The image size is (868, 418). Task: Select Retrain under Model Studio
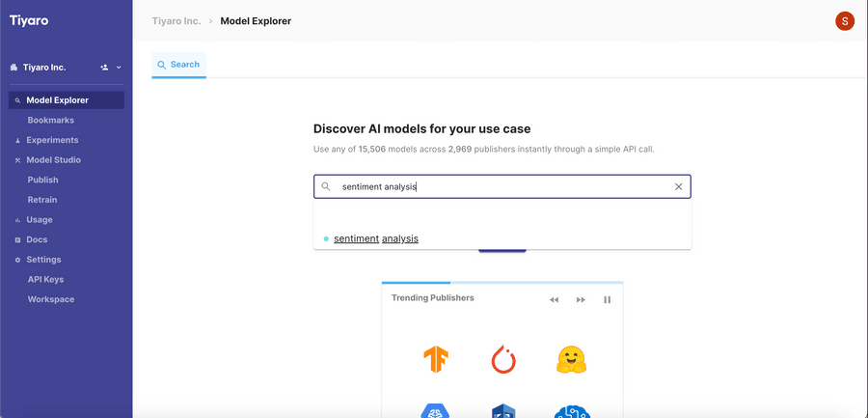pos(42,200)
